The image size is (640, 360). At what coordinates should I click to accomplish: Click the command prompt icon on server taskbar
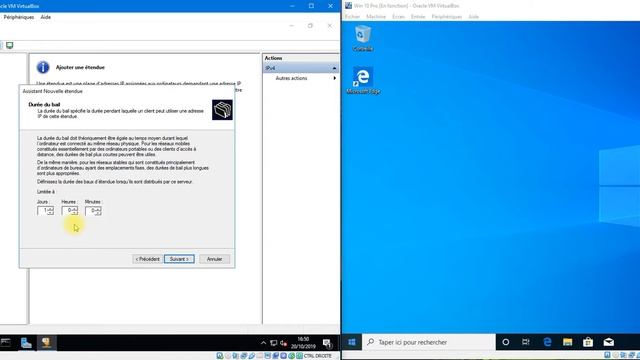[5, 342]
